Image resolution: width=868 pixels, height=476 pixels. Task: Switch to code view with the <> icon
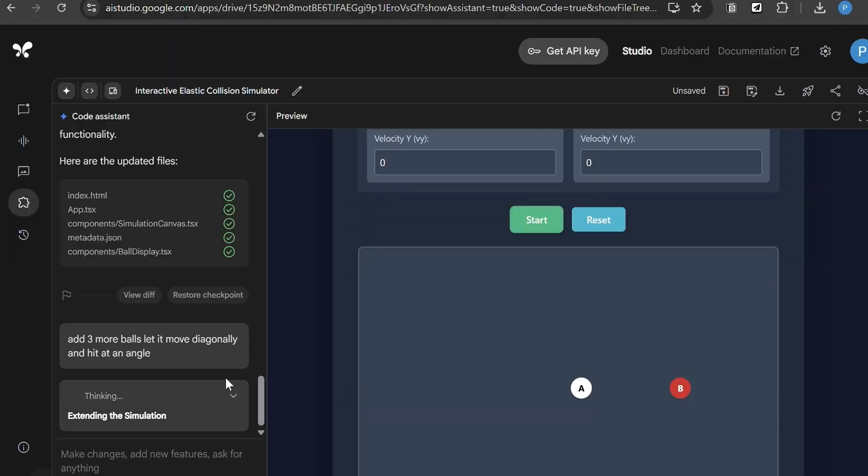pos(89,91)
